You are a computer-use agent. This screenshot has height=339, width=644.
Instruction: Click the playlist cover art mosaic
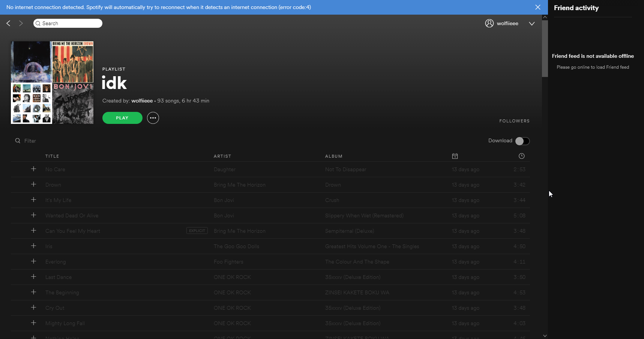click(52, 83)
